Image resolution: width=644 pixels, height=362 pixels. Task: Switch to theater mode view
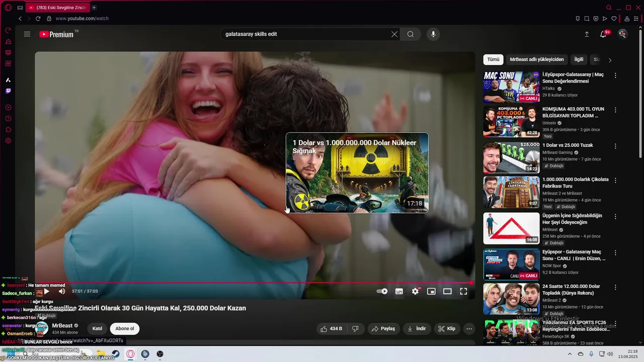coord(447,291)
